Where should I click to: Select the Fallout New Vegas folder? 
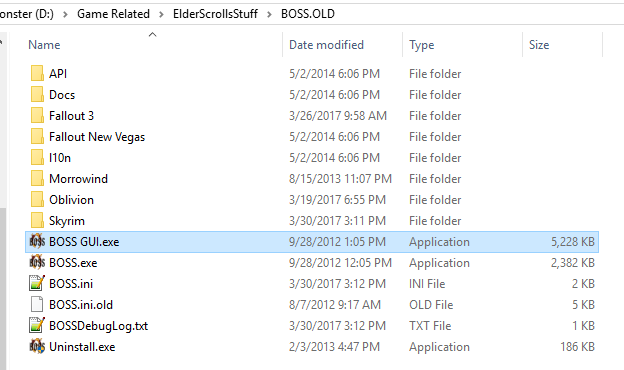pyautogui.click(x=97, y=137)
